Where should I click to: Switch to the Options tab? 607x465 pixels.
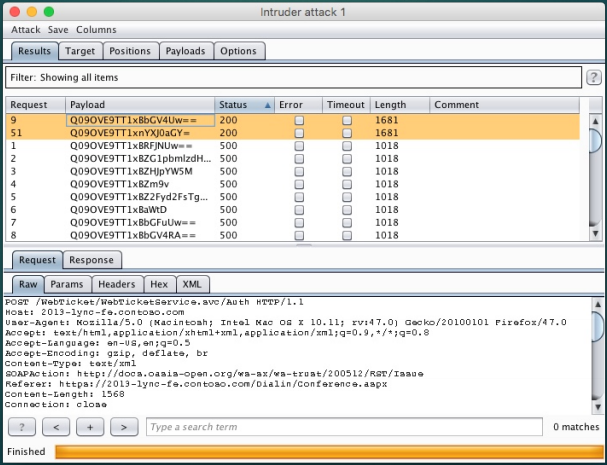(x=238, y=51)
